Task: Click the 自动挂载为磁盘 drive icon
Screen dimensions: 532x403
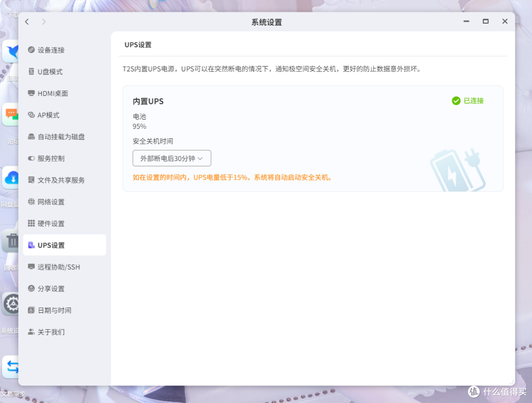Action: 31,137
